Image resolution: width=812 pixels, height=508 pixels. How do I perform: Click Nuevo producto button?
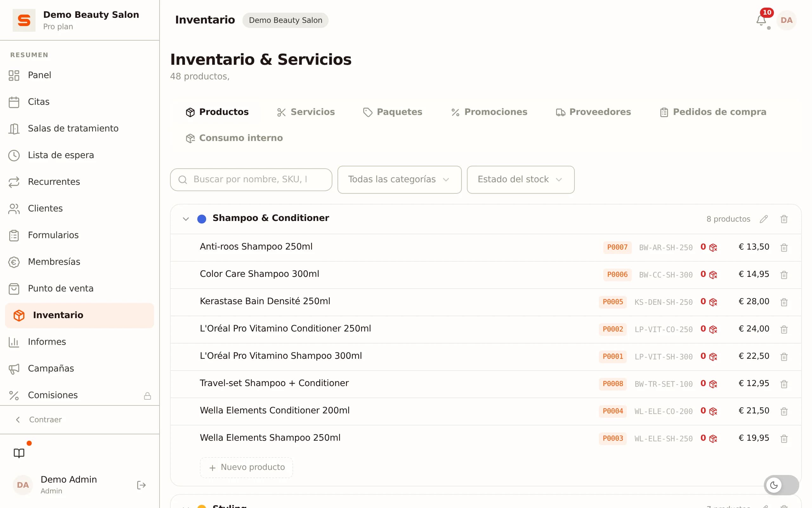tap(246, 467)
